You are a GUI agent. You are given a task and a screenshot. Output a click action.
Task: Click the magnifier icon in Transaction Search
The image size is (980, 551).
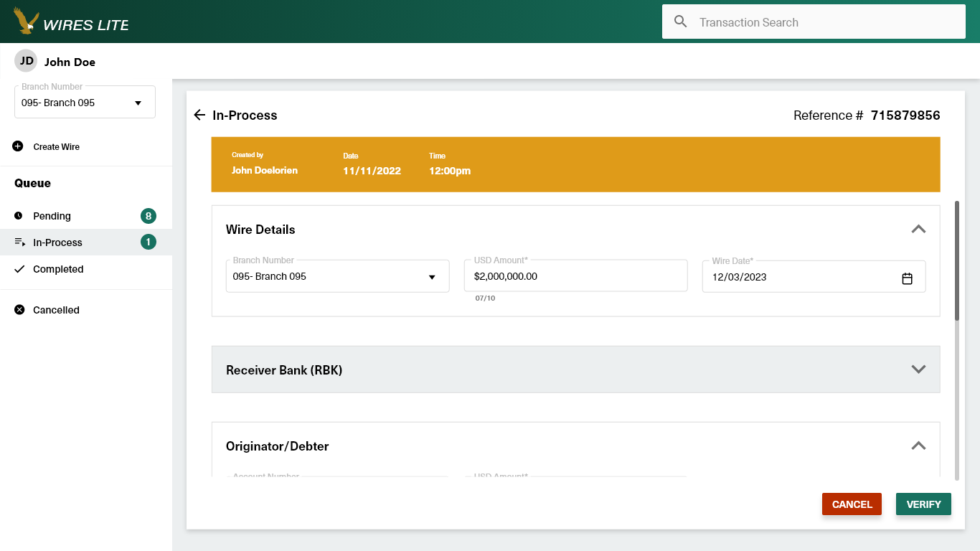(681, 22)
